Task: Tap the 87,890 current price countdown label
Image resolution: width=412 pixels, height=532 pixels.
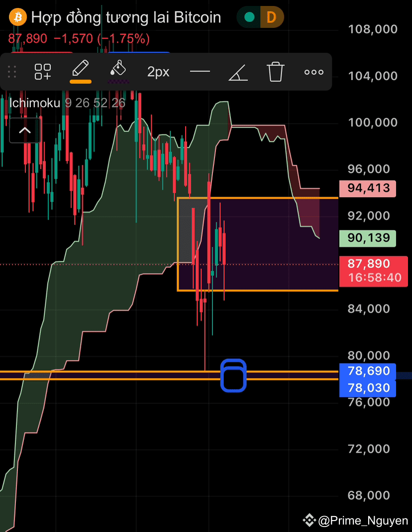Action: tap(373, 271)
